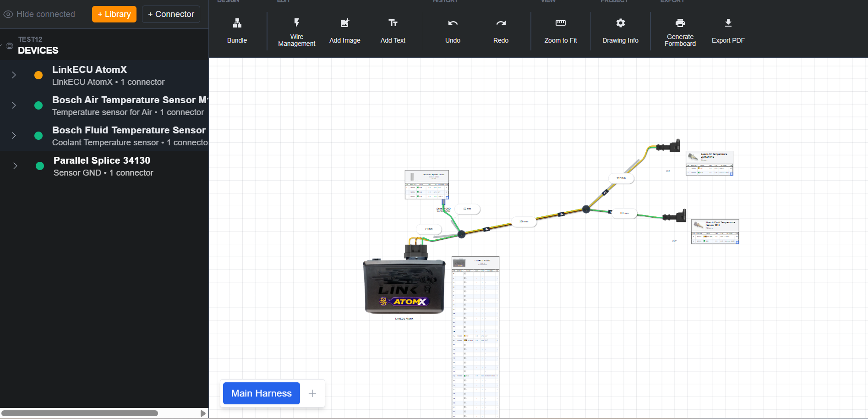The width and height of the screenshot is (868, 419).
Task: Select the Add Text tool
Action: point(393,31)
